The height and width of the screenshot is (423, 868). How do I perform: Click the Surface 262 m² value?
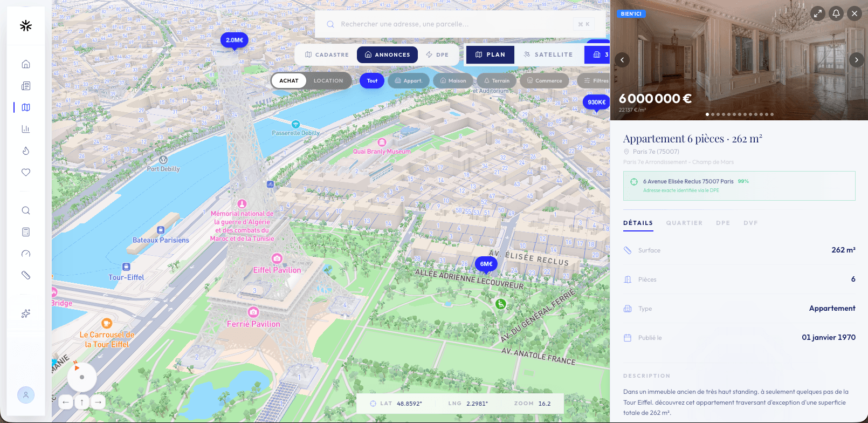(x=843, y=250)
